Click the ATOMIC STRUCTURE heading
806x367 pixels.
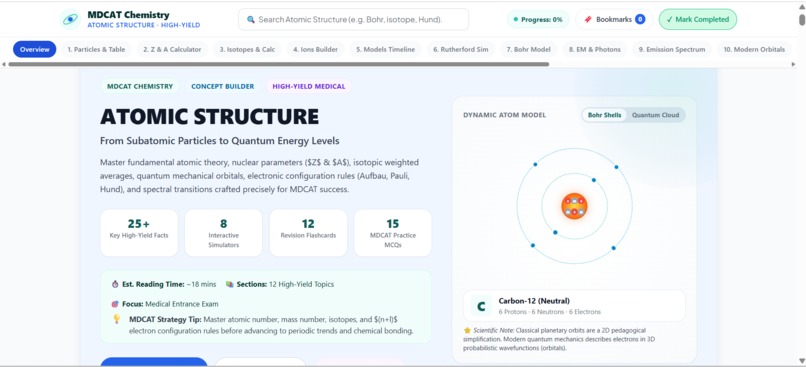[210, 117]
